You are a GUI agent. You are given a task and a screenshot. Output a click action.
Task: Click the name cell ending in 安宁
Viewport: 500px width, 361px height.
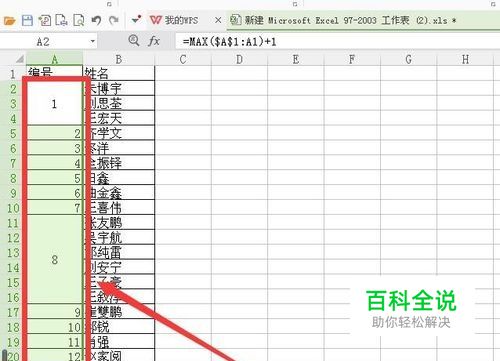point(119,267)
